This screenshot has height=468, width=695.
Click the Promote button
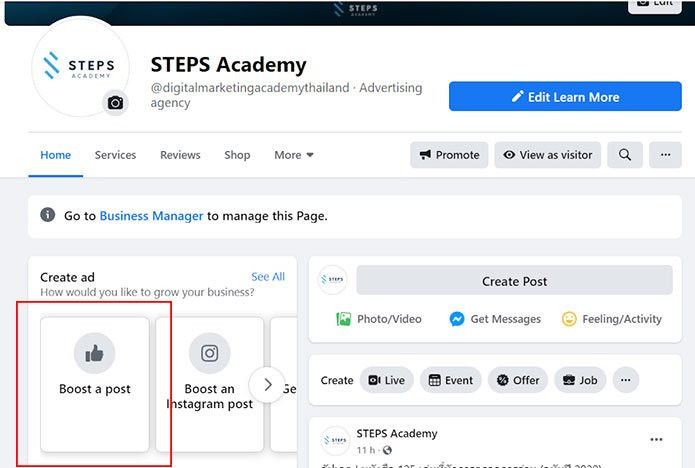[449, 155]
